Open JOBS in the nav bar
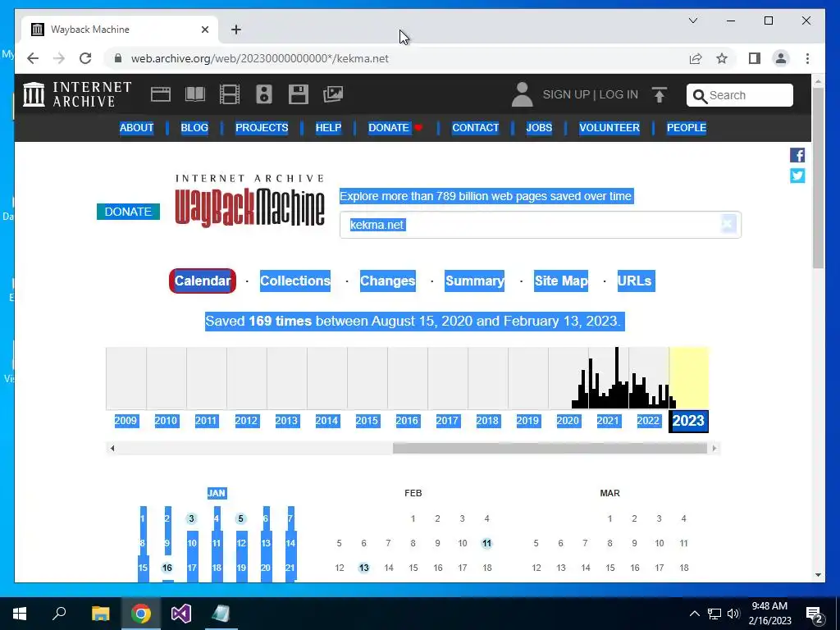Screen dimensions: 840x630 [x=539, y=127]
